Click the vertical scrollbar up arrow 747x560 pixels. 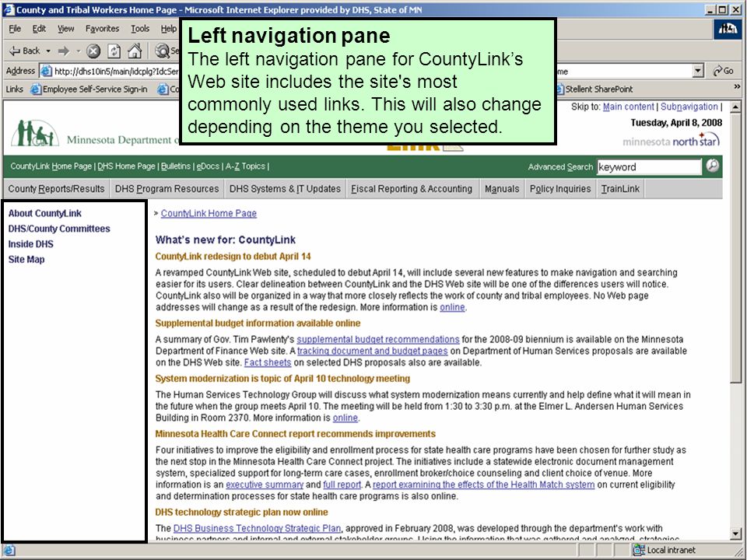(x=736, y=107)
